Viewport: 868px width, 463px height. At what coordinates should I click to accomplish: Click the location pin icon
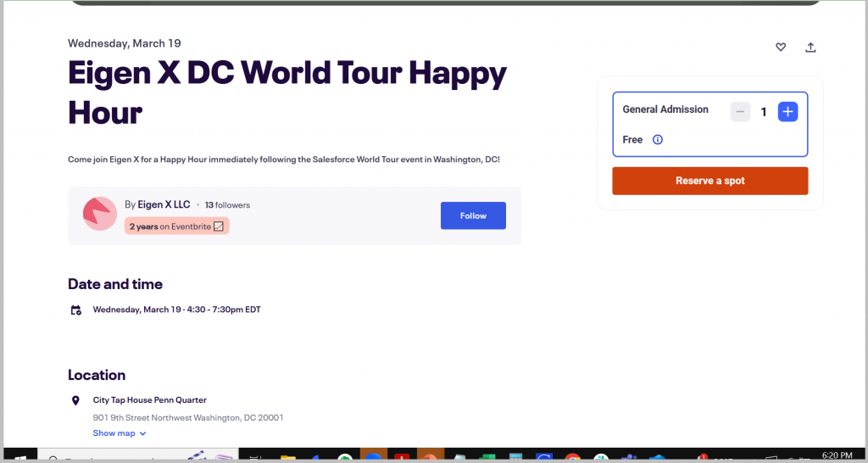(76, 400)
